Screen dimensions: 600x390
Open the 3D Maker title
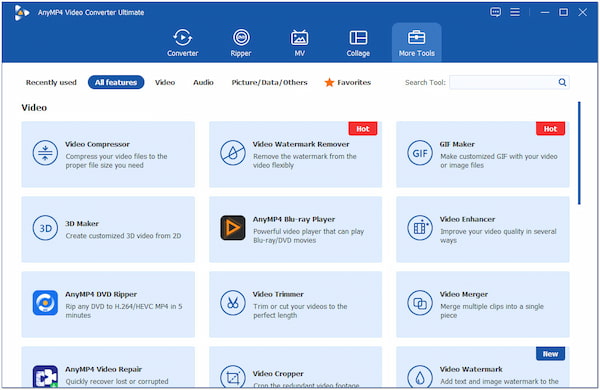click(x=82, y=224)
